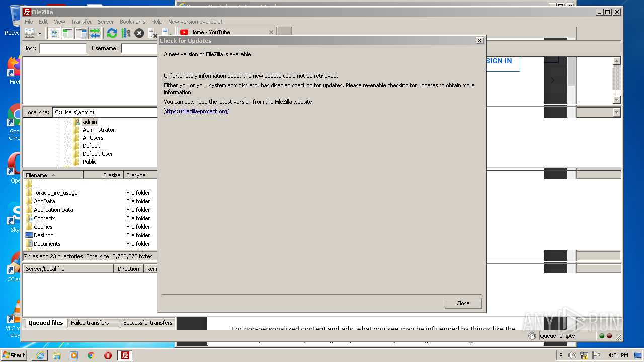Image resolution: width=644 pixels, height=362 pixels.
Task: Open the Edit menu
Action: 43,22
